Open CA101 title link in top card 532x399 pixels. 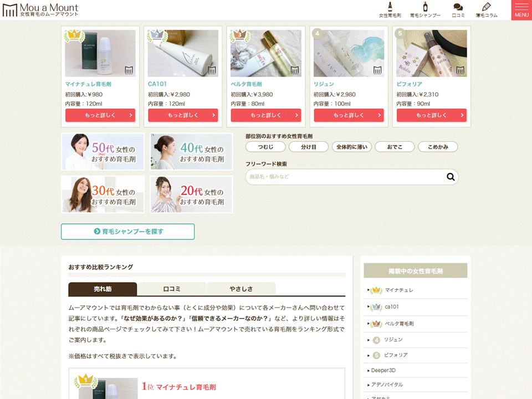coord(157,84)
